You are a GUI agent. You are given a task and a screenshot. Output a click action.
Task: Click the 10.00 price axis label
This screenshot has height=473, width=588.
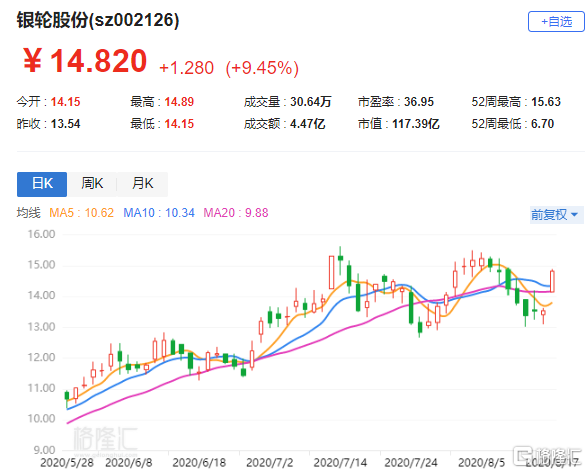pos(41,419)
